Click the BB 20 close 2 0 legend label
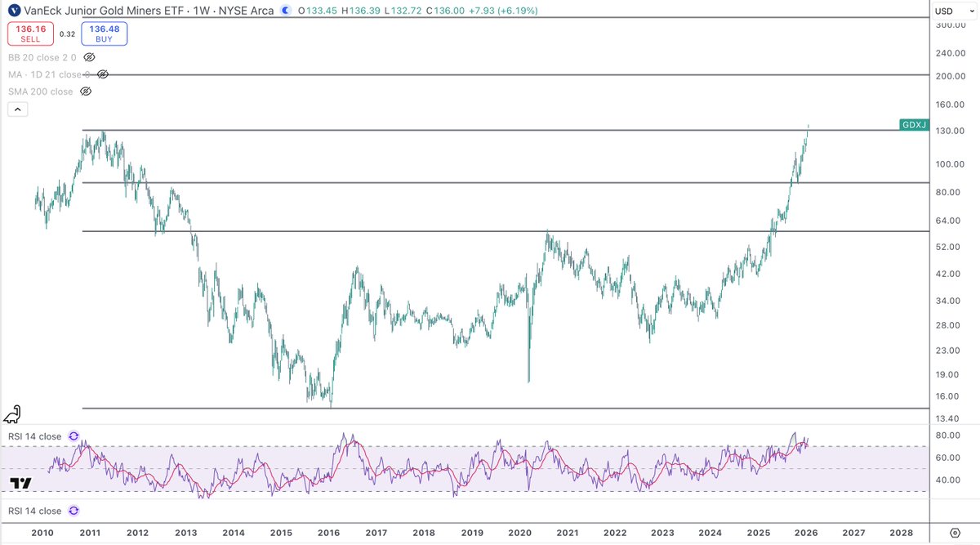Screen dimensions: 980x545 42,57
